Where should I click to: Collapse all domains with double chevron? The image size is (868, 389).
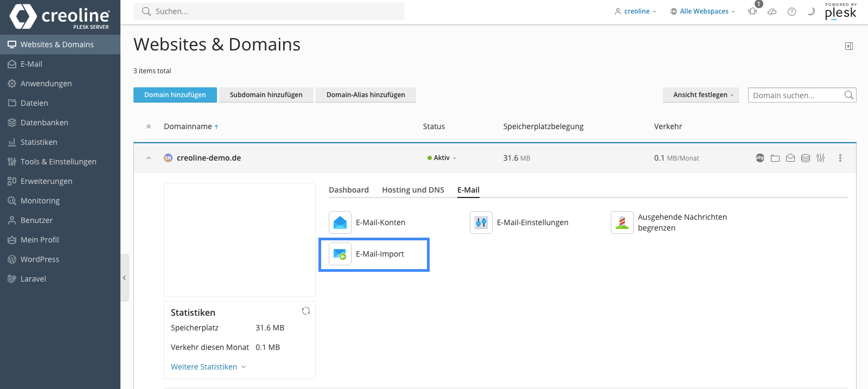[149, 126]
